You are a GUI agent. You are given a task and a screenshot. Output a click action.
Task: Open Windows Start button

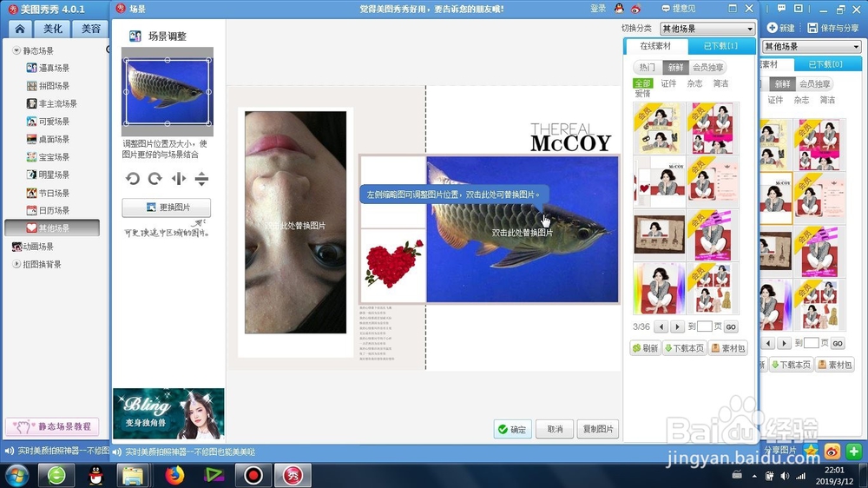16,475
